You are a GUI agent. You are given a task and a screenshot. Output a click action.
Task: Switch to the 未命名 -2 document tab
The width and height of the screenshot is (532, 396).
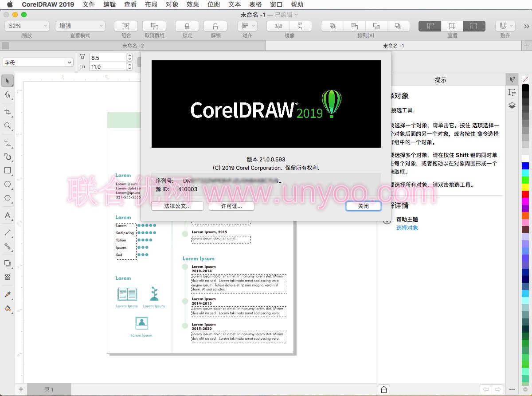tap(133, 46)
